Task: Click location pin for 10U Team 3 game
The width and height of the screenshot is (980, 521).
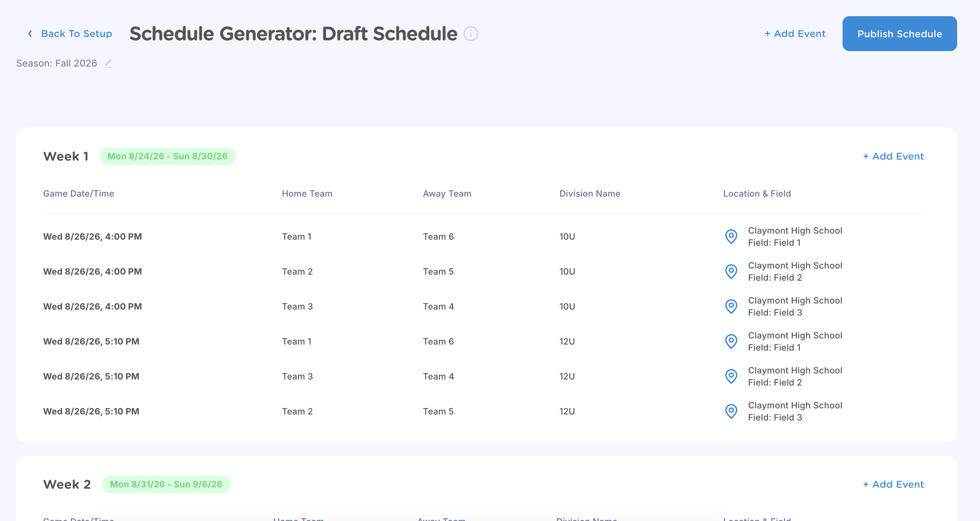Action: pos(731,306)
